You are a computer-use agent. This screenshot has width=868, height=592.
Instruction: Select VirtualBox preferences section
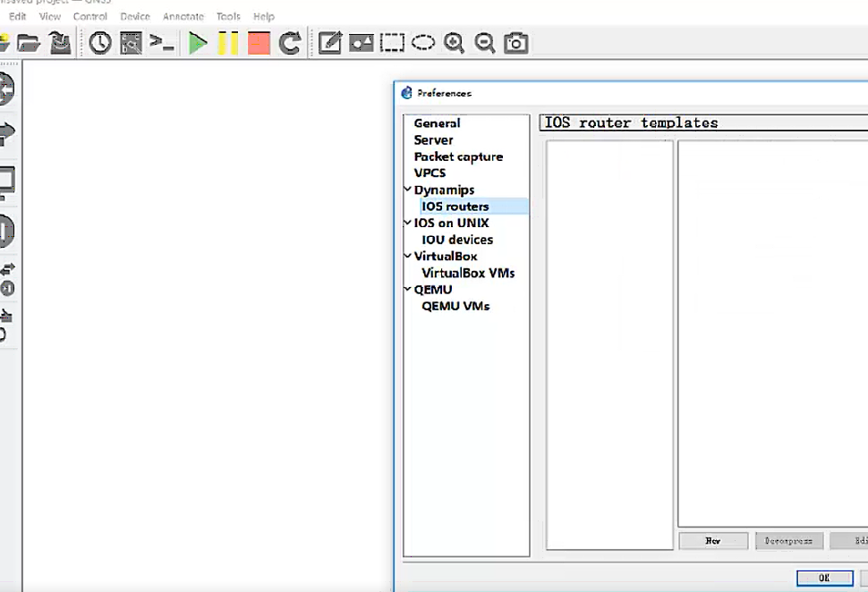tap(445, 256)
